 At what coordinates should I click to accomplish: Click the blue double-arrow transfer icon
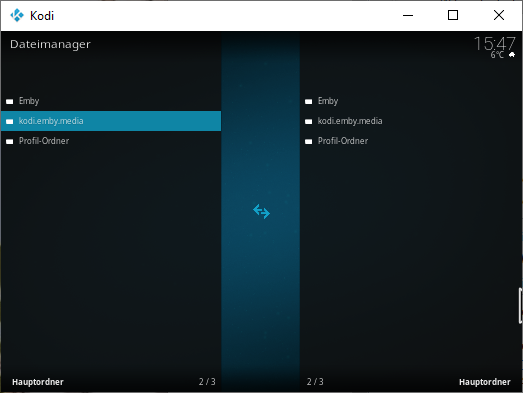click(261, 212)
